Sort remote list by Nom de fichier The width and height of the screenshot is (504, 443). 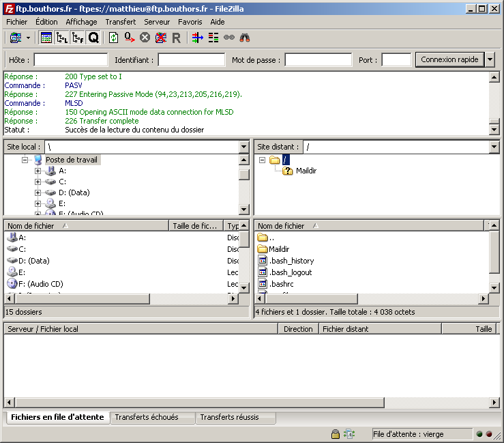click(x=370, y=226)
